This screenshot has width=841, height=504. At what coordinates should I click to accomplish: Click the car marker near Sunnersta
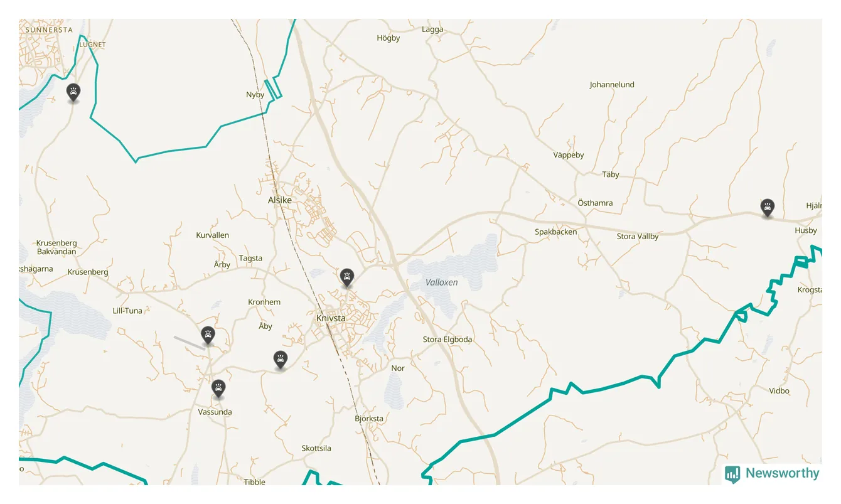[x=73, y=92]
